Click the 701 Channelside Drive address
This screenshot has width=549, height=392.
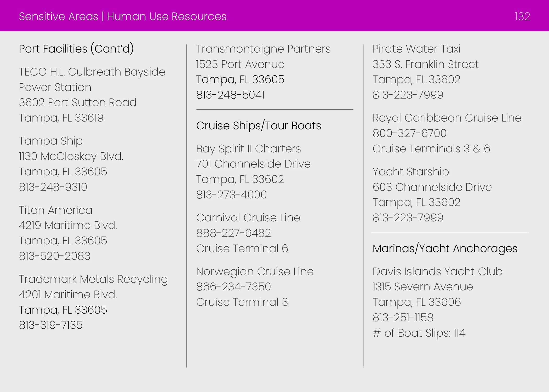[x=253, y=164]
